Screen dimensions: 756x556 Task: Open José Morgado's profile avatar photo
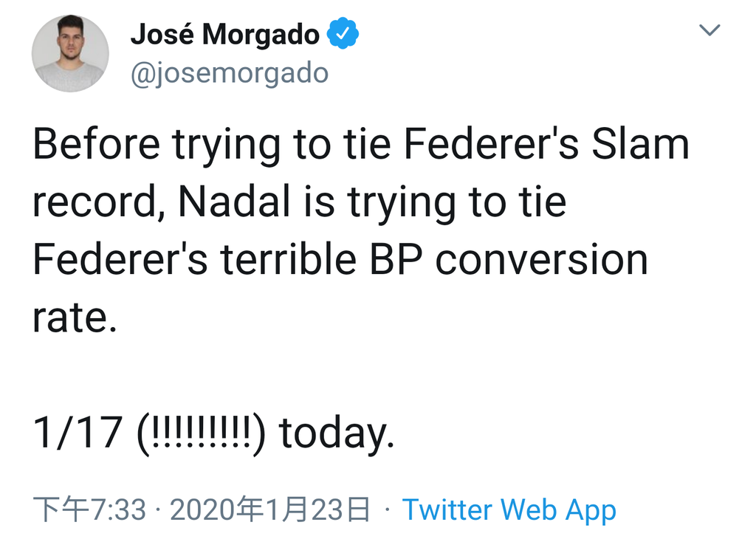point(70,53)
